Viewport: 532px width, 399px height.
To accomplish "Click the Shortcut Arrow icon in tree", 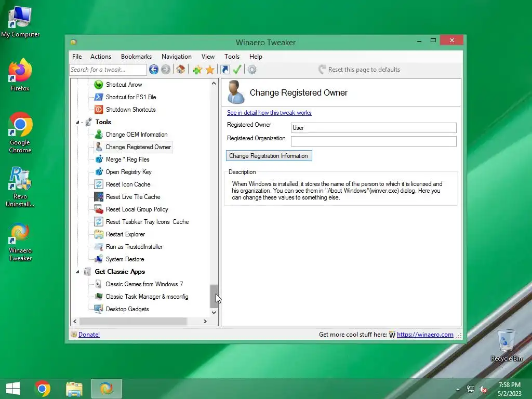I will [98, 85].
